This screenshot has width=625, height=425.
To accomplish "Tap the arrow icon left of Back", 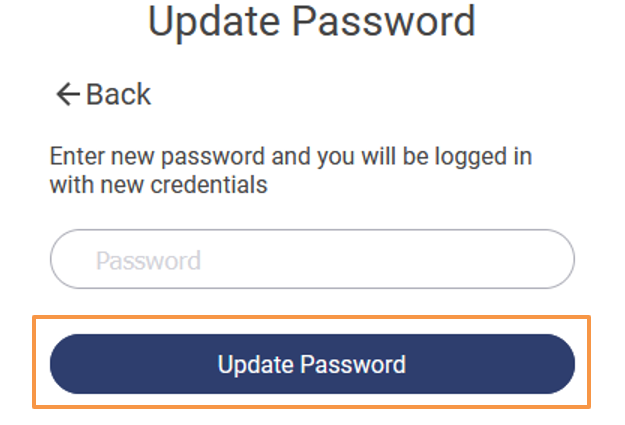I will 67,95.
